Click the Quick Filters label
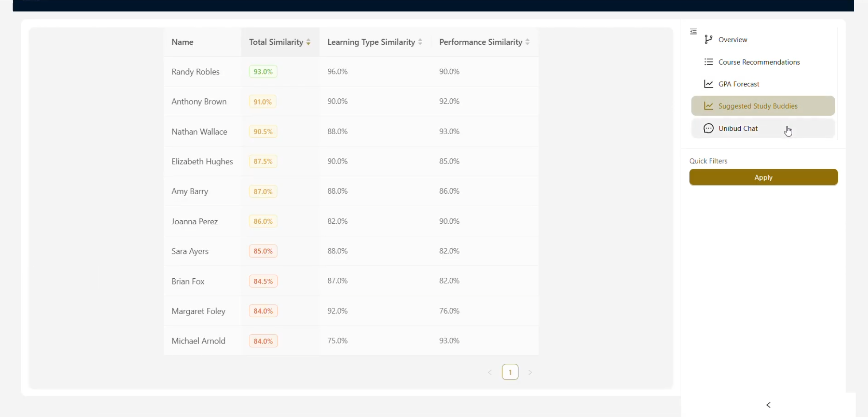This screenshot has height=417, width=868. tap(708, 161)
